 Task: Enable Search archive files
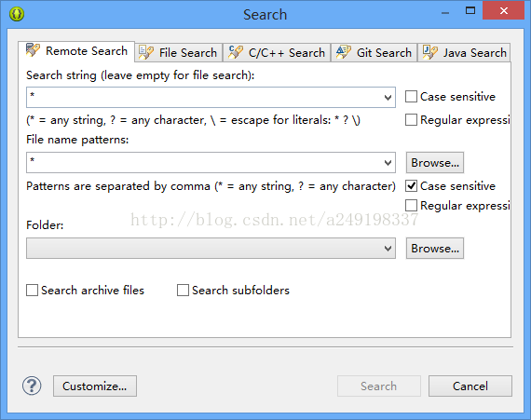point(33,290)
